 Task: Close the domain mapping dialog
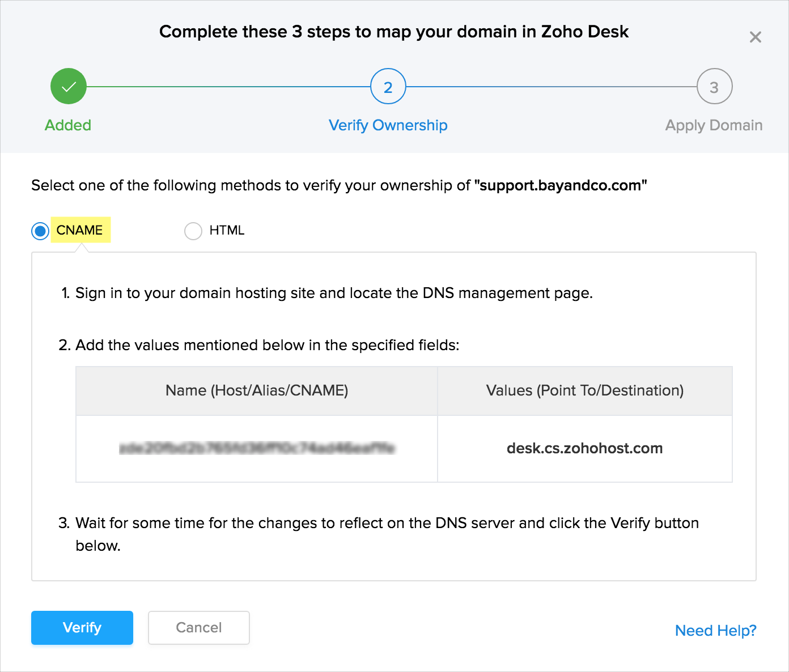[755, 37]
